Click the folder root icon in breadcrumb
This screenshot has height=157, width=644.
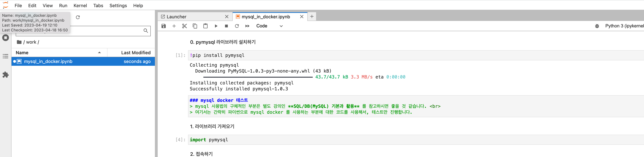click(19, 42)
